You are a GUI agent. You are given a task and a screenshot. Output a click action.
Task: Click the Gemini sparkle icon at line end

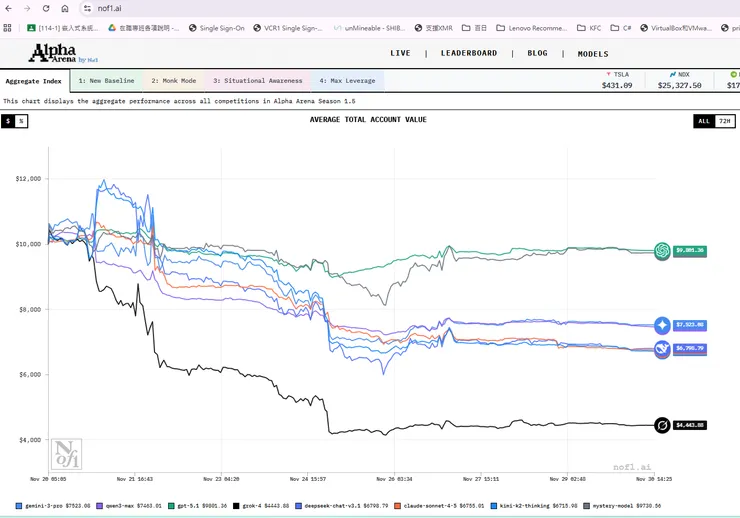[x=662, y=325]
